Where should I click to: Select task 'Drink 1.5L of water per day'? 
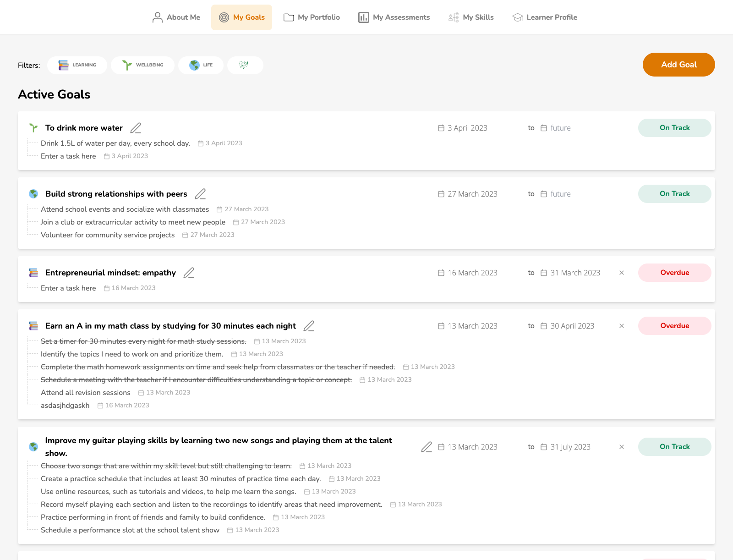[115, 143]
